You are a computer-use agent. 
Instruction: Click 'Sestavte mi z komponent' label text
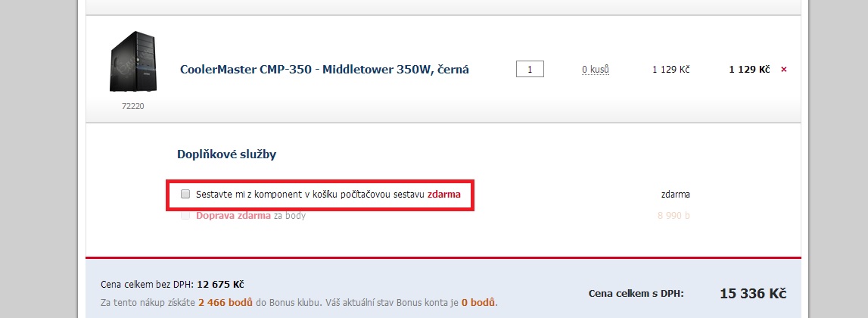pos(328,195)
